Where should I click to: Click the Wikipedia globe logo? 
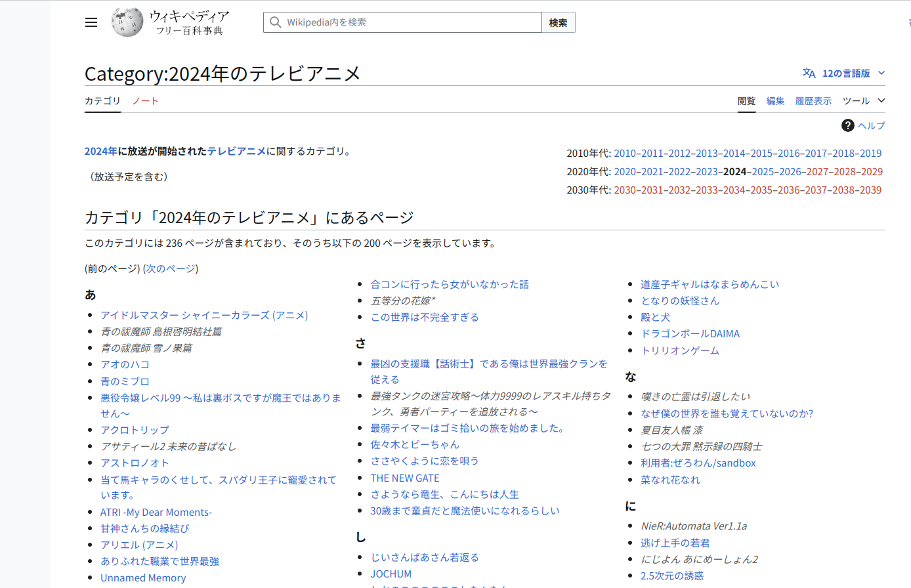pos(127,22)
